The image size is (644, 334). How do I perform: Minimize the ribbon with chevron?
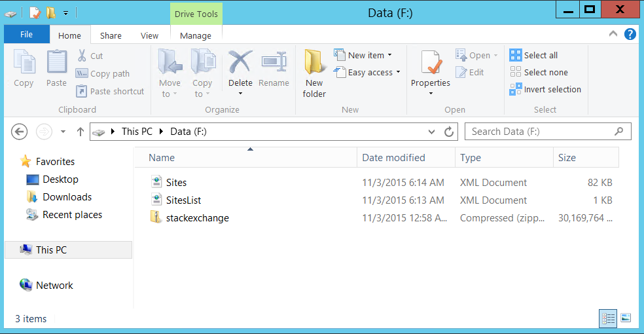click(613, 34)
